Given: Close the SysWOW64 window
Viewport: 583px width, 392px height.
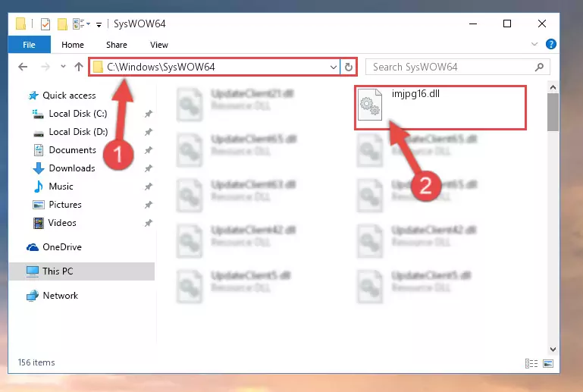Looking at the screenshot, I should point(542,24).
